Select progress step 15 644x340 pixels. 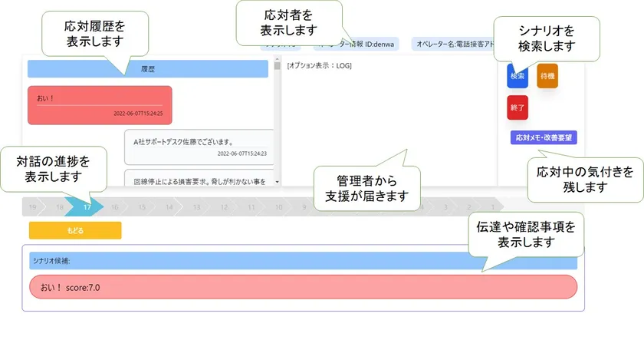tap(142, 207)
